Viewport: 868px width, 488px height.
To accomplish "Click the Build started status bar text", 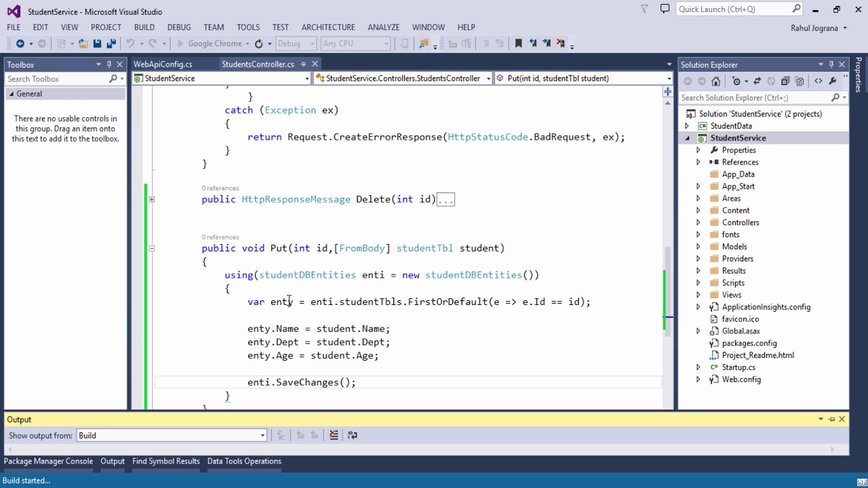I will 26,481.
